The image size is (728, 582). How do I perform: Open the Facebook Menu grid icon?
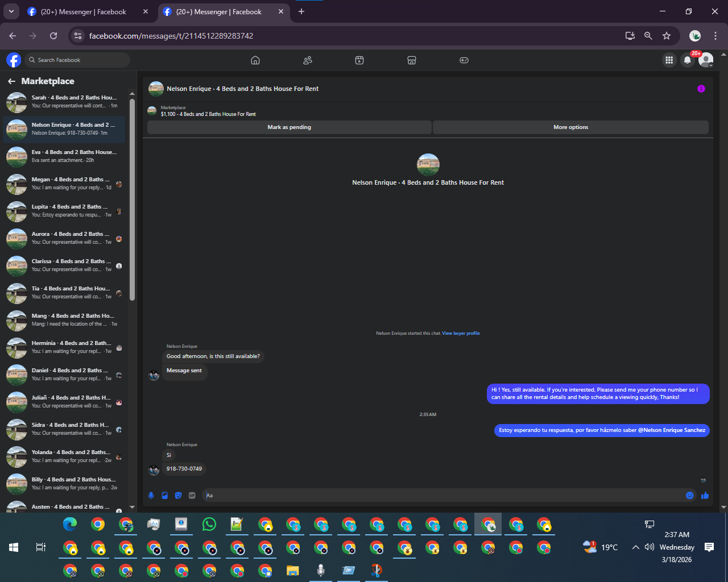coord(669,60)
